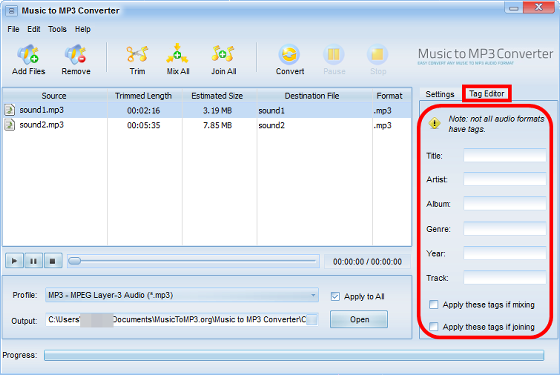Sort by the Source column header
Viewport: 560px width, 375px height.
54,95
